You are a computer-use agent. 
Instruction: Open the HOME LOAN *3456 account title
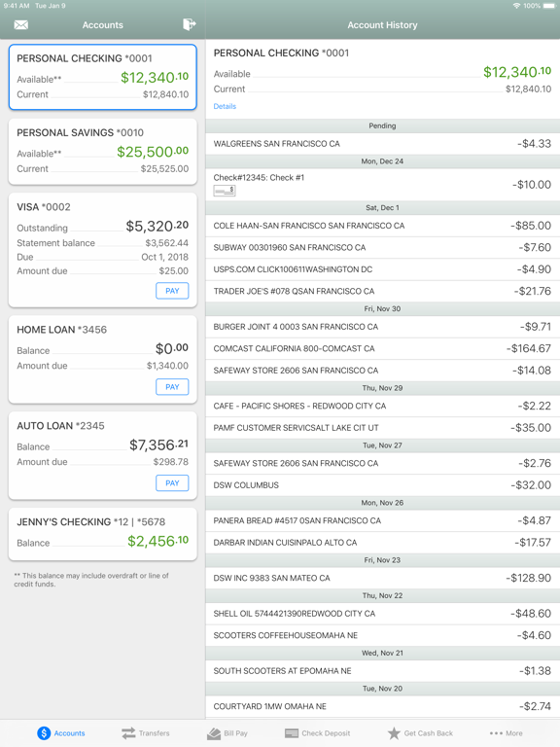(x=62, y=330)
